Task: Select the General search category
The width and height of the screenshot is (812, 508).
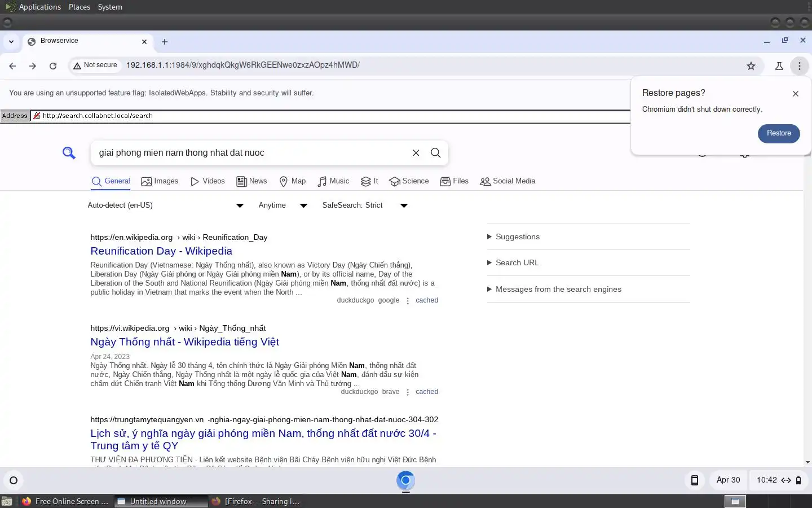Action: coord(111,181)
